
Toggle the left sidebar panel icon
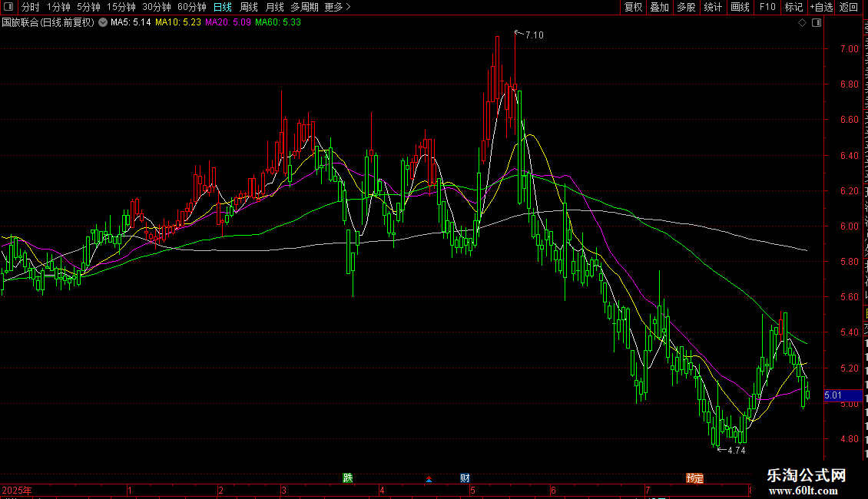[8, 7]
